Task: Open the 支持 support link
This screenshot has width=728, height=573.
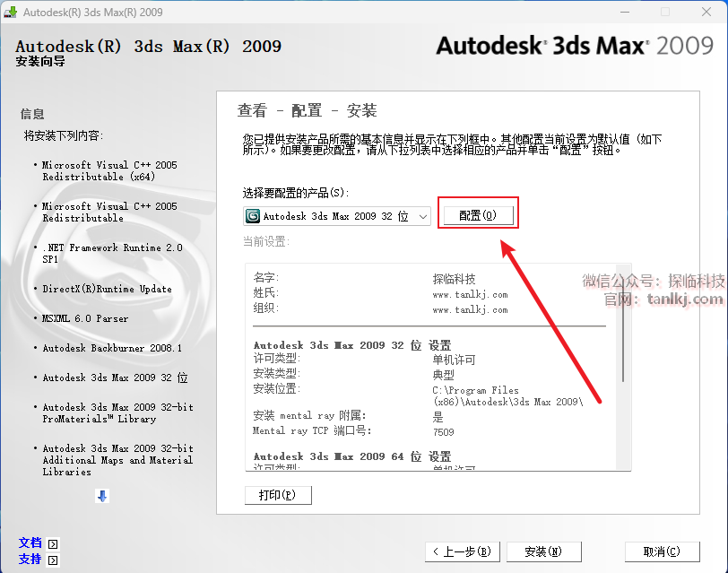Action: [x=30, y=559]
